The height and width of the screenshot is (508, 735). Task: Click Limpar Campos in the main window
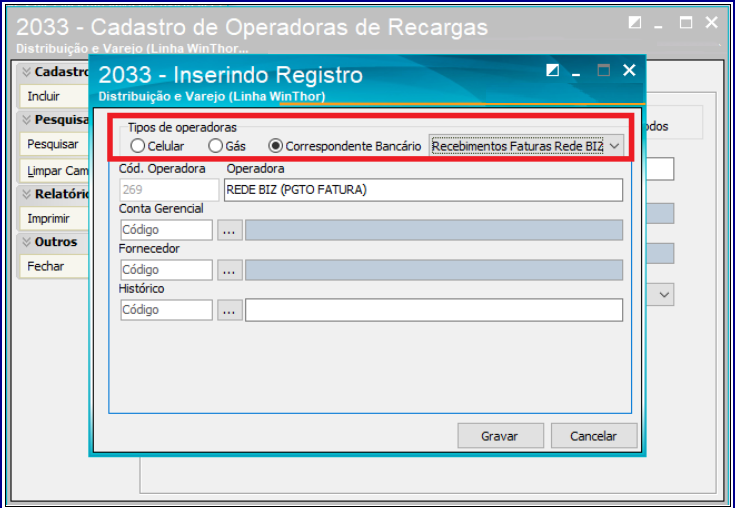[54, 171]
